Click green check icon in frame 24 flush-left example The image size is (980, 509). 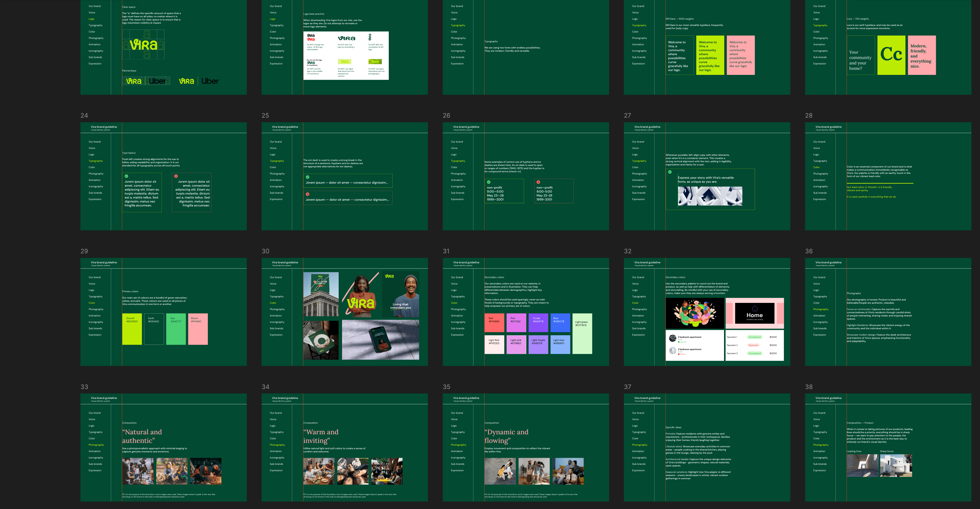tap(126, 176)
